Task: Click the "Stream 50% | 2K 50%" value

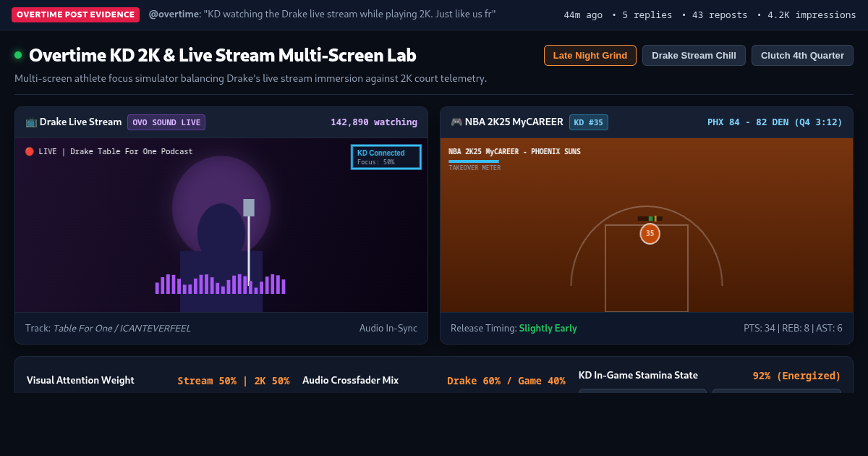Action: 234,381
